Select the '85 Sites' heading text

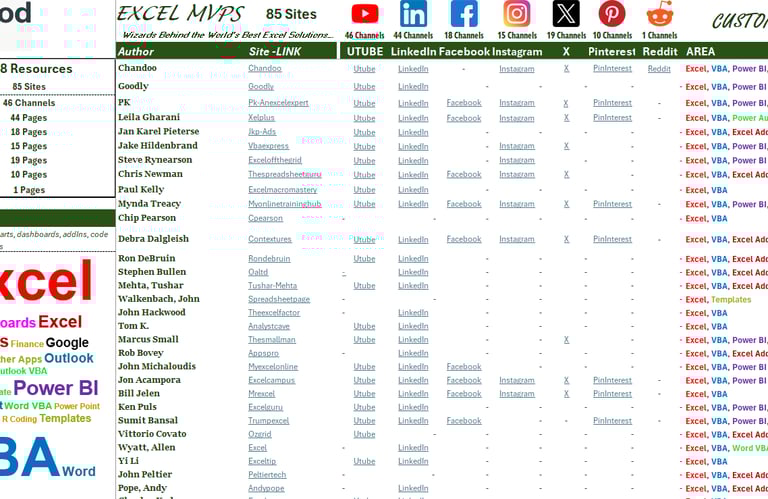(291, 14)
